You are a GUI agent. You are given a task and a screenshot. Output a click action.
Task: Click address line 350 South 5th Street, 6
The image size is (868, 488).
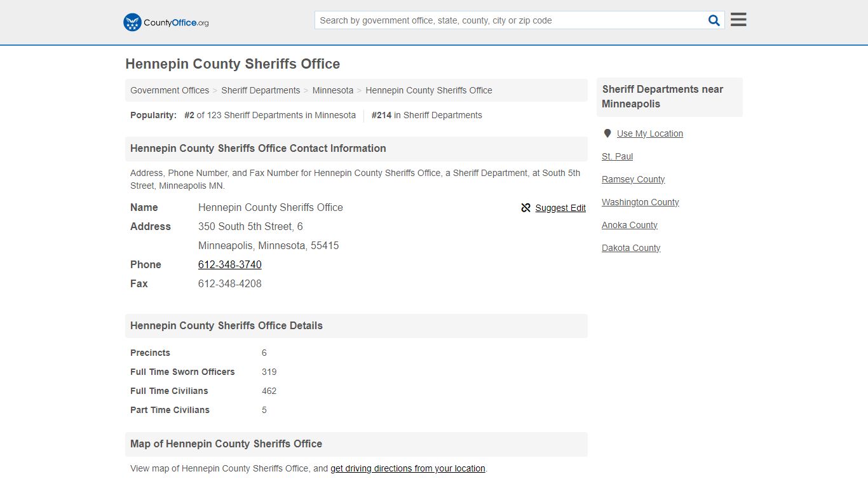[x=250, y=226]
